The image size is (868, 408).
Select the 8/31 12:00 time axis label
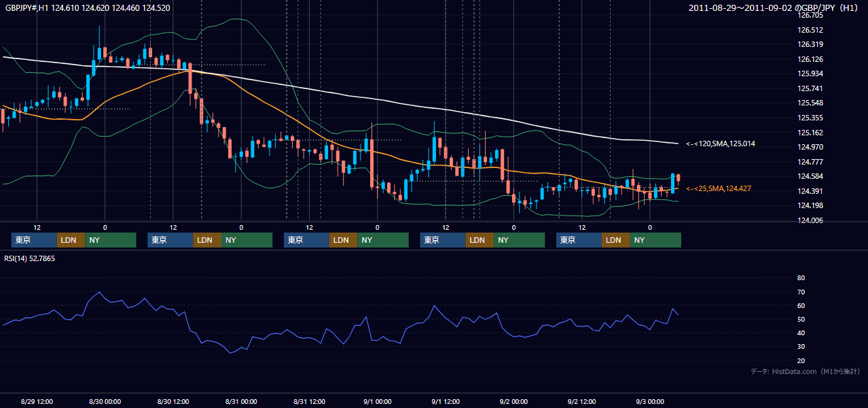click(309, 401)
